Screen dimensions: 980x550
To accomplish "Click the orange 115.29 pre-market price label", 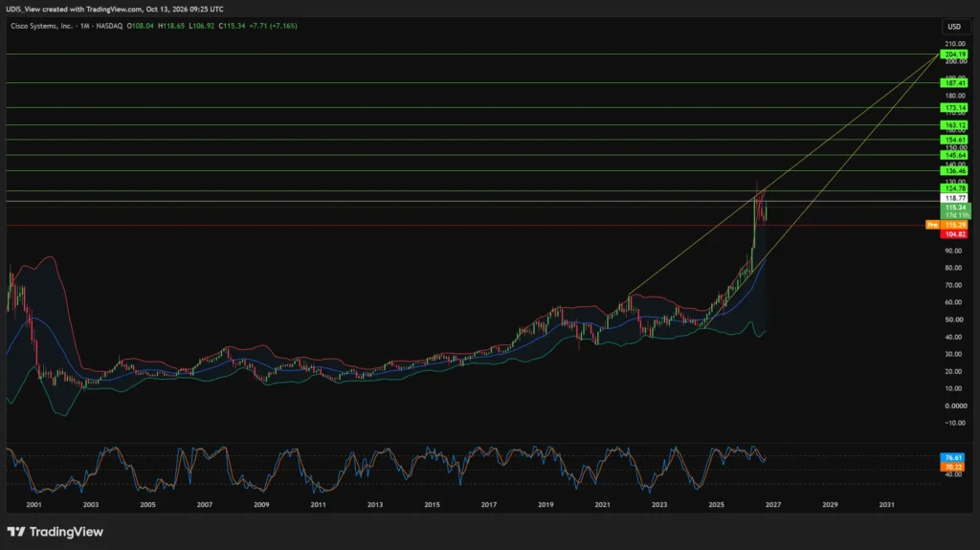I will coord(954,225).
